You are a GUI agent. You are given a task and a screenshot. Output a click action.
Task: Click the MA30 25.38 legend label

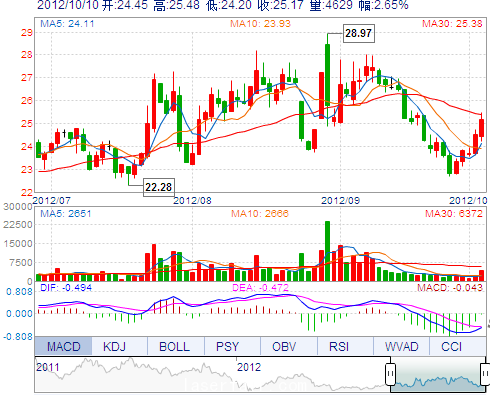(452, 24)
